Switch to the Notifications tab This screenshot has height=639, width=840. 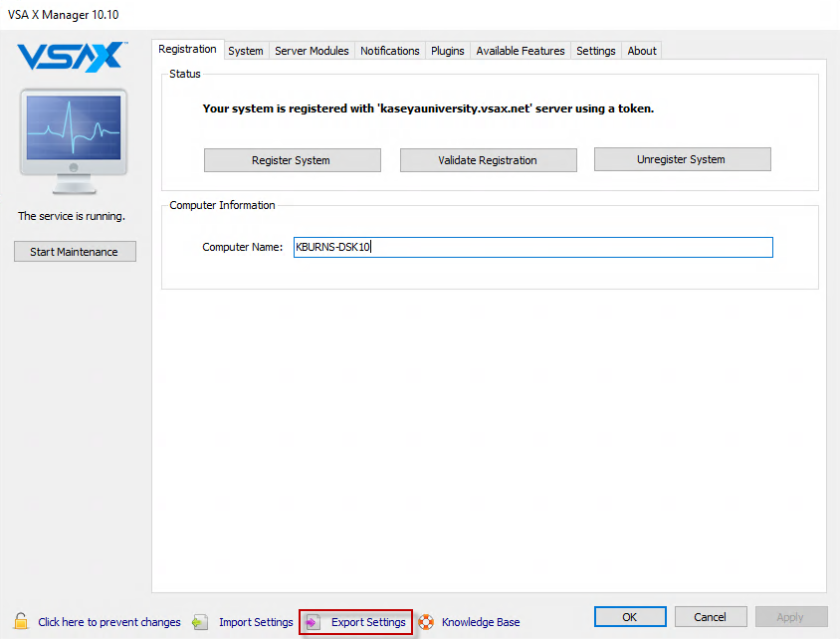(x=389, y=51)
